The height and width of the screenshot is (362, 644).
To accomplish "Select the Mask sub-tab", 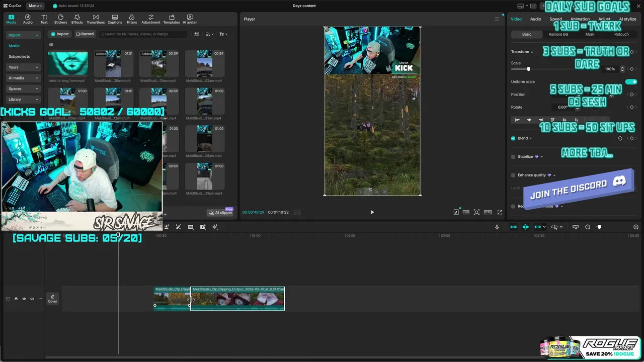I will (x=590, y=34).
